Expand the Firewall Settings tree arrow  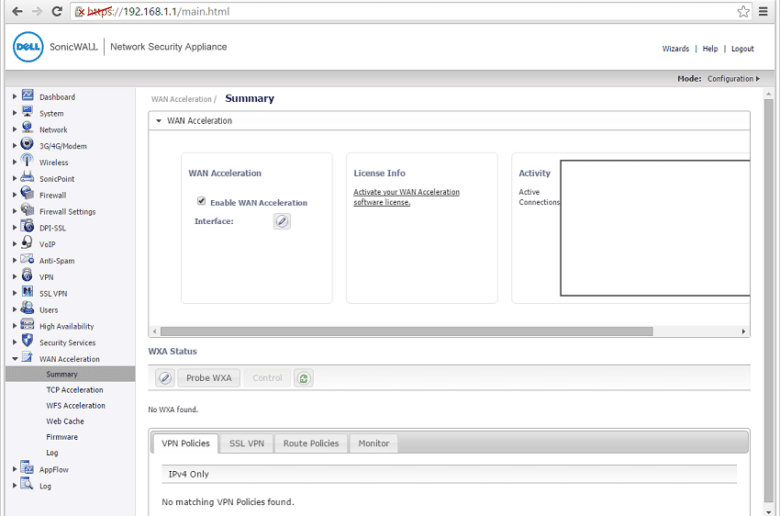click(14, 211)
